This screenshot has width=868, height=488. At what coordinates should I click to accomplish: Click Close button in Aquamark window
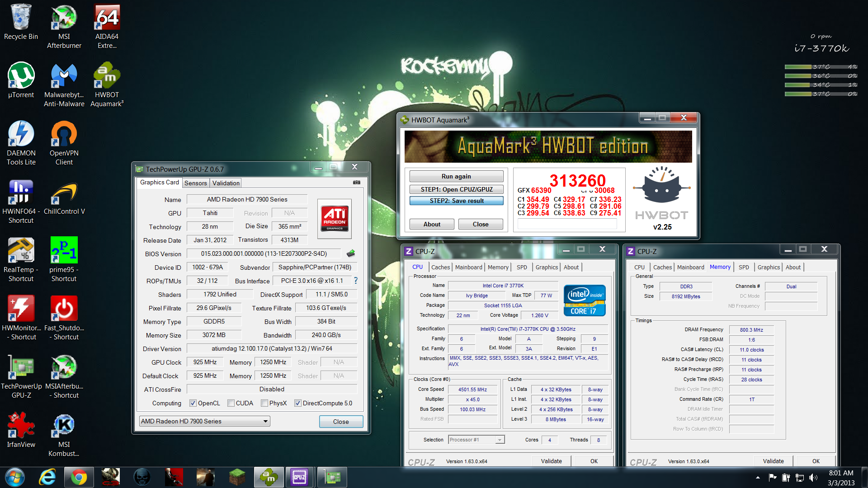coord(481,224)
